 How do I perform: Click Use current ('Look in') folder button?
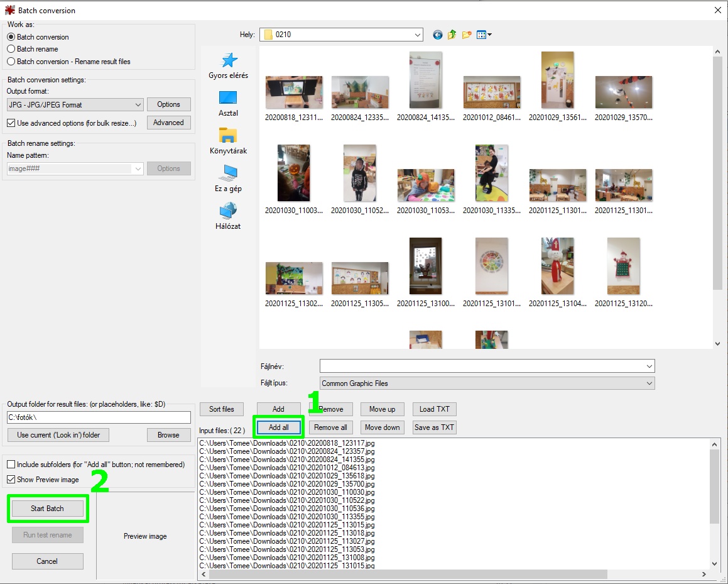pos(58,435)
